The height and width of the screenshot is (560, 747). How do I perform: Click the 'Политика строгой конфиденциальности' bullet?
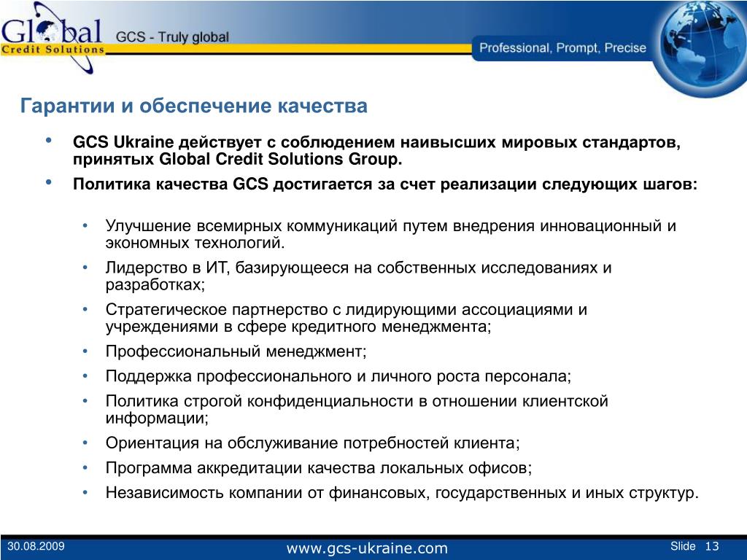[x=356, y=410]
